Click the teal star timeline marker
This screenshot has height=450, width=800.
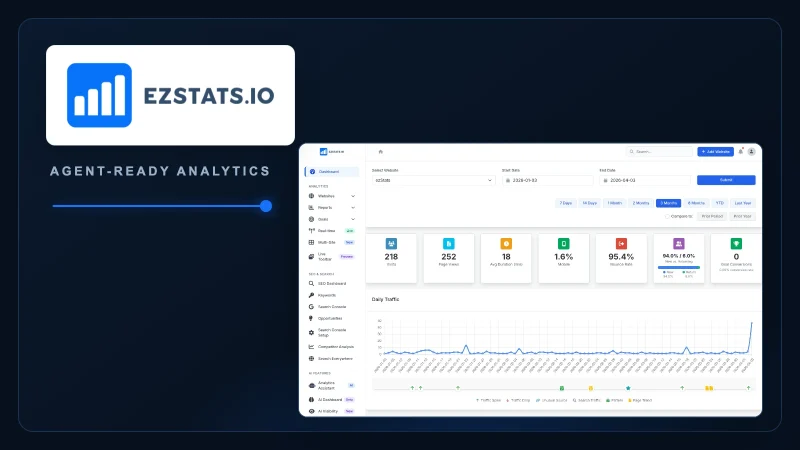pyautogui.click(x=628, y=388)
